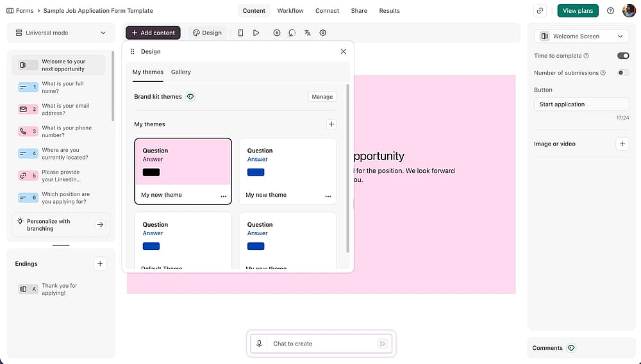Click the Chat to create input
Viewport: 641px width, 364px height.
coord(321,343)
